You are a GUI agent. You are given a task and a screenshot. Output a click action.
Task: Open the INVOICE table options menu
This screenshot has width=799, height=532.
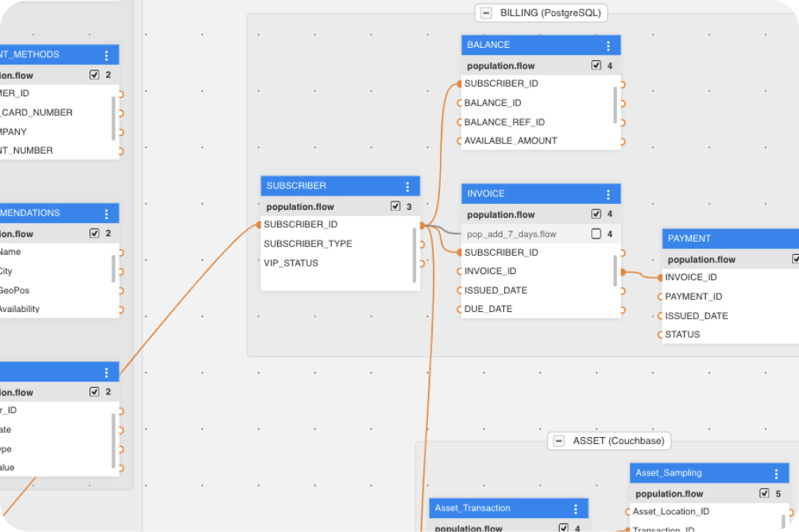(x=608, y=194)
